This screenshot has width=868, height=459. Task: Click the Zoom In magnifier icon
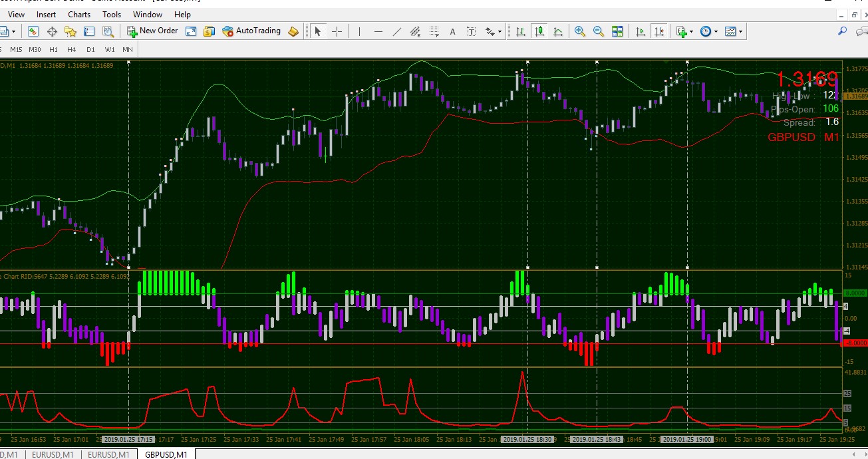pos(580,31)
